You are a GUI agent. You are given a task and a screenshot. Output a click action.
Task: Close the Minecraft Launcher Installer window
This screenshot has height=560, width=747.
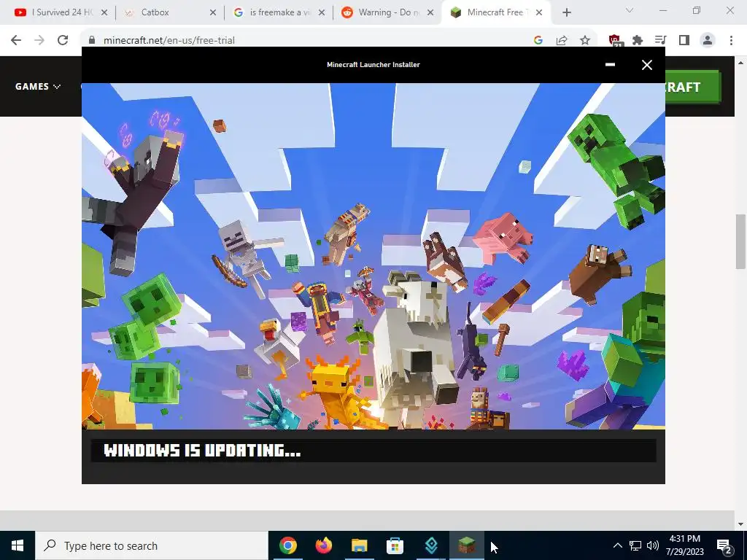tap(646, 65)
